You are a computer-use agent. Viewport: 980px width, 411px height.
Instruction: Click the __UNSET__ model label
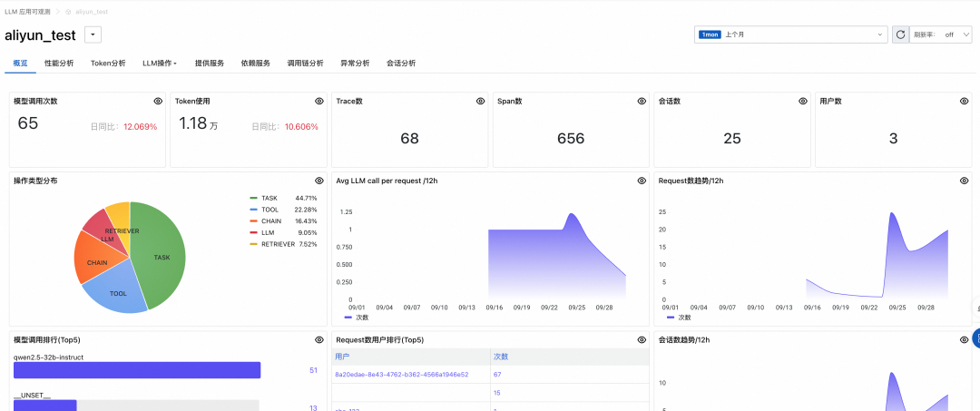pyautogui.click(x=32, y=396)
